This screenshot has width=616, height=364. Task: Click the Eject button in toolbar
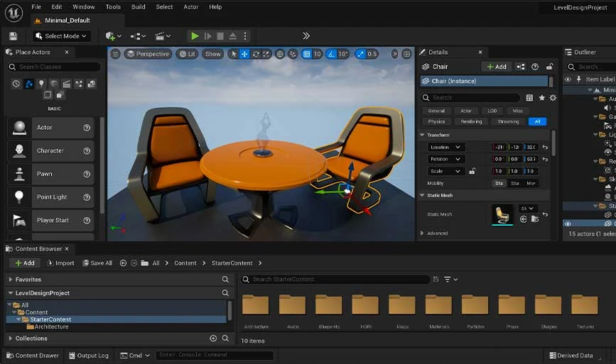click(232, 36)
